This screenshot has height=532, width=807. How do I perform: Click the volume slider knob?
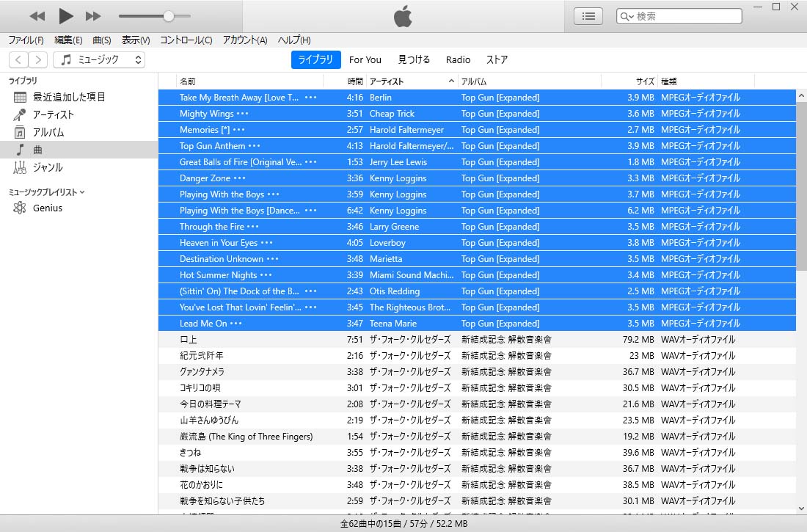click(x=169, y=16)
